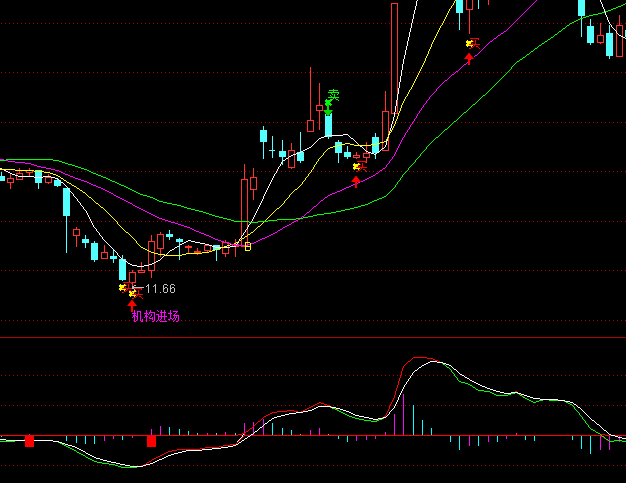Click the red buy arrow at top right

pyautogui.click(x=469, y=58)
